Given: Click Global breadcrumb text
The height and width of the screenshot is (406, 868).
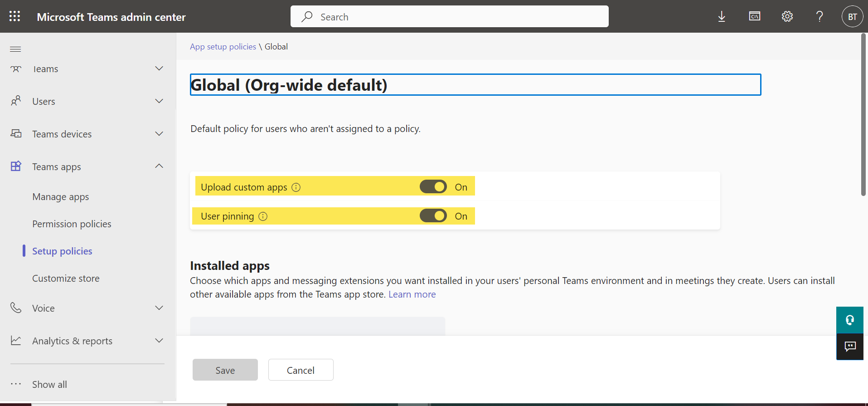Looking at the screenshot, I should [x=276, y=47].
